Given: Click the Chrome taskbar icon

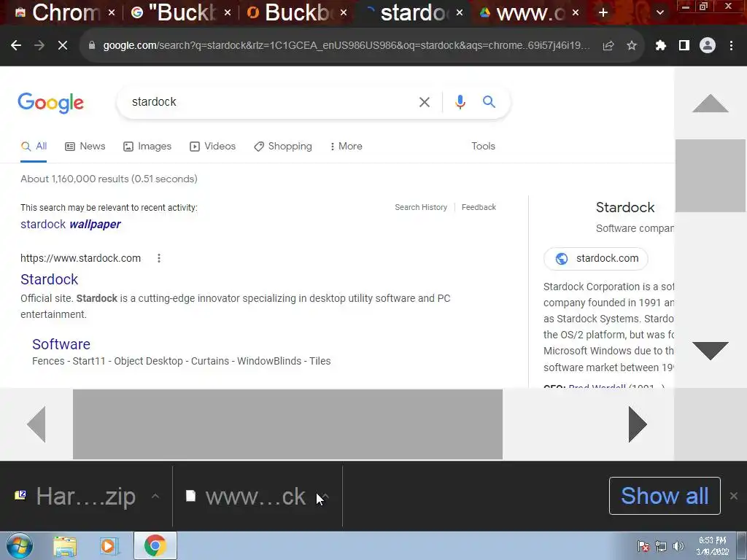Looking at the screenshot, I should point(155,545).
